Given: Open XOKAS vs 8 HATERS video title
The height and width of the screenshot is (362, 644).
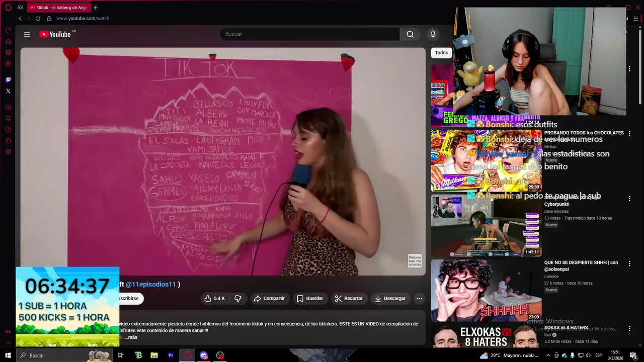Looking at the screenshot, I should (566, 328).
